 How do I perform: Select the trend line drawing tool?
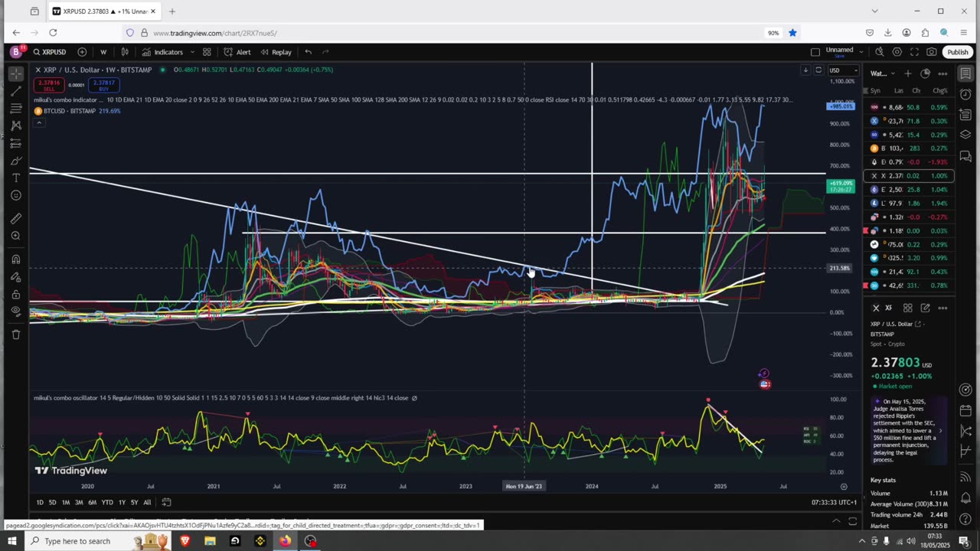pos(16,91)
